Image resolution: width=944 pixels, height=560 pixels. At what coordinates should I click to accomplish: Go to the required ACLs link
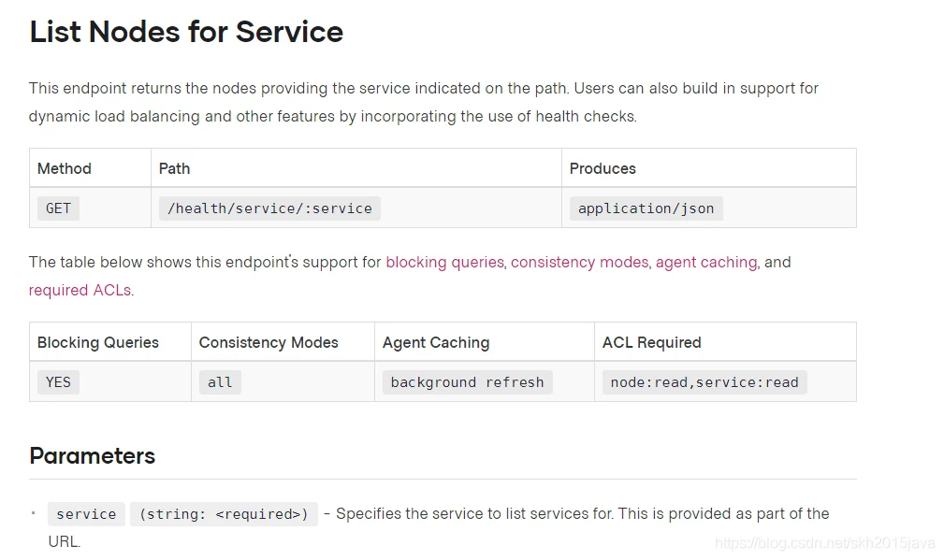click(x=80, y=291)
